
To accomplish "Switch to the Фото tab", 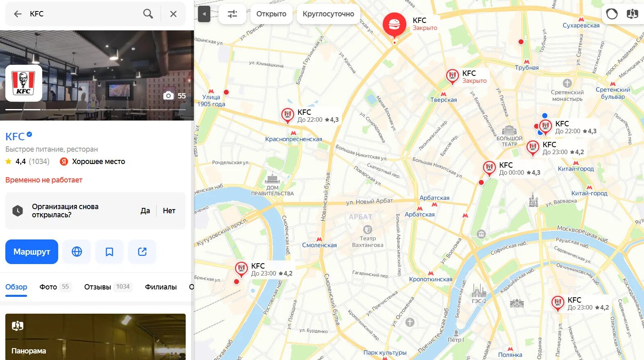I will (x=55, y=287).
